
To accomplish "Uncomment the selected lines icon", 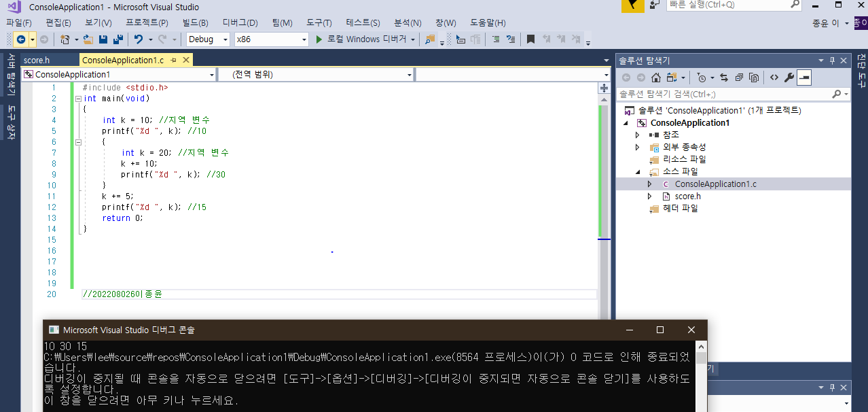I will (511, 39).
